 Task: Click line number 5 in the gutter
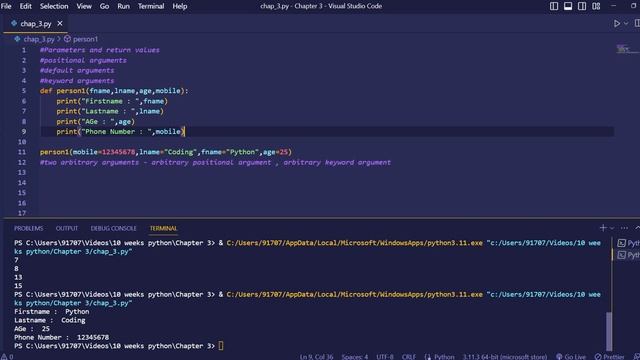point(24,91)
